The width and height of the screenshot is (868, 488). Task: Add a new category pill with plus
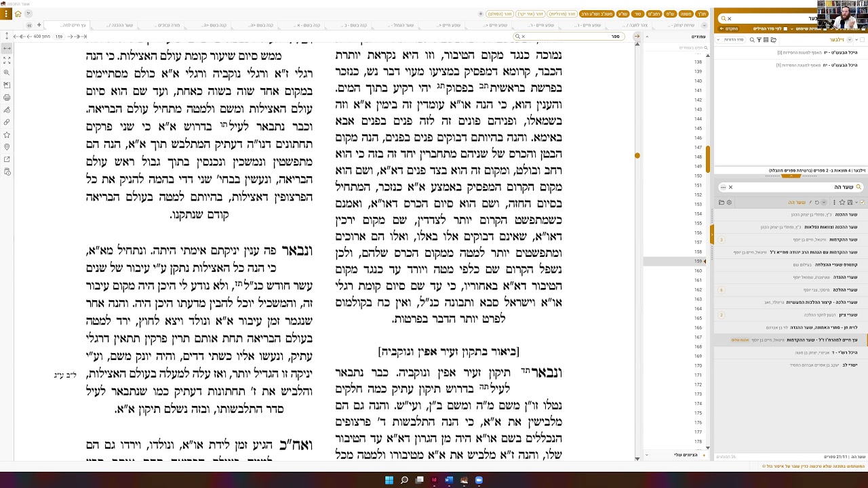(x=481, y=14)
